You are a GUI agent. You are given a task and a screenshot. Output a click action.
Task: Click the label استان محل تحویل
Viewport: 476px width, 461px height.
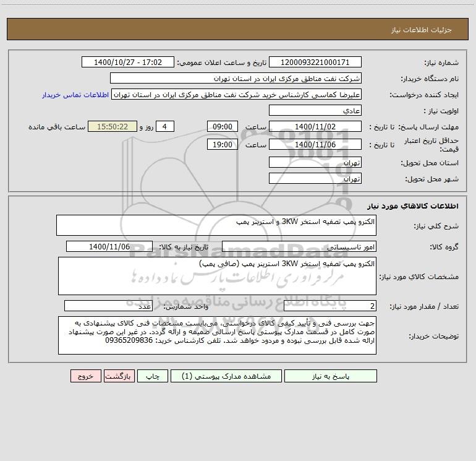(x=430, y=163)
